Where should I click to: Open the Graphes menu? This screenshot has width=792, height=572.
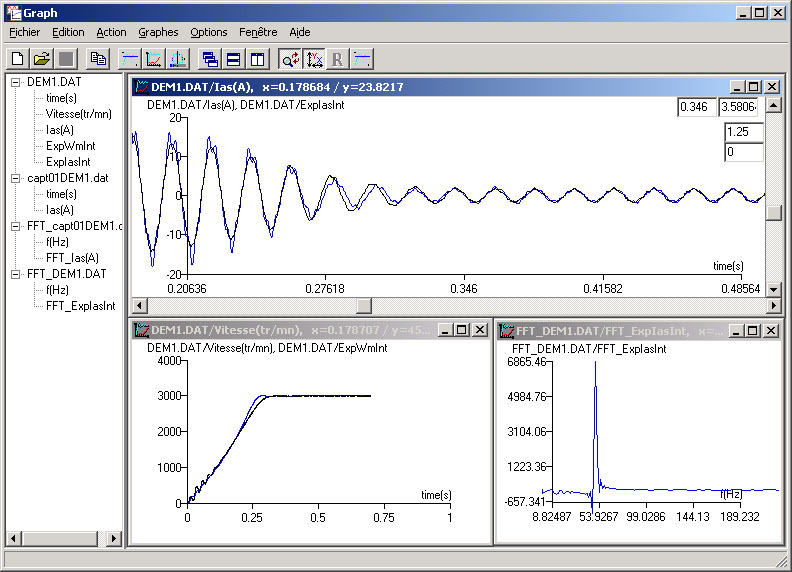[158, 32]
